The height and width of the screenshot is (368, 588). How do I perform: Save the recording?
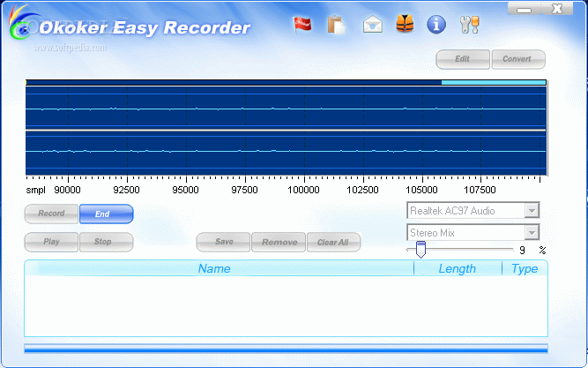point(223,242)
